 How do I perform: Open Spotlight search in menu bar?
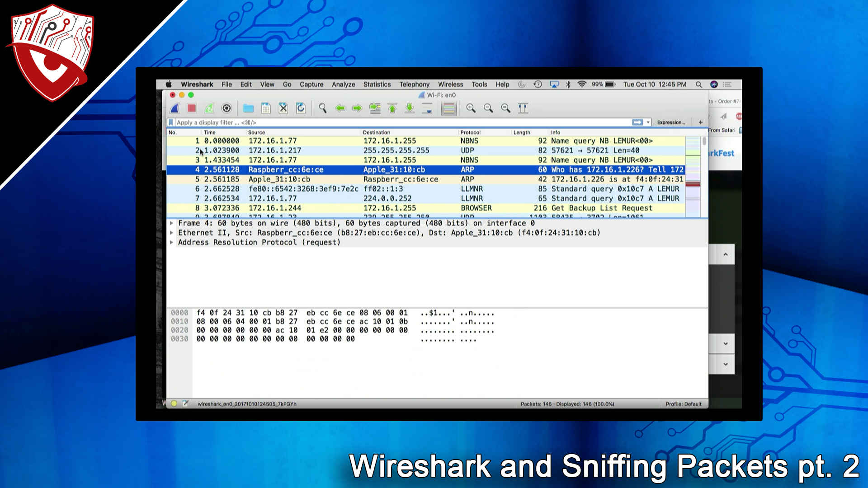click(x=699, y=84)
